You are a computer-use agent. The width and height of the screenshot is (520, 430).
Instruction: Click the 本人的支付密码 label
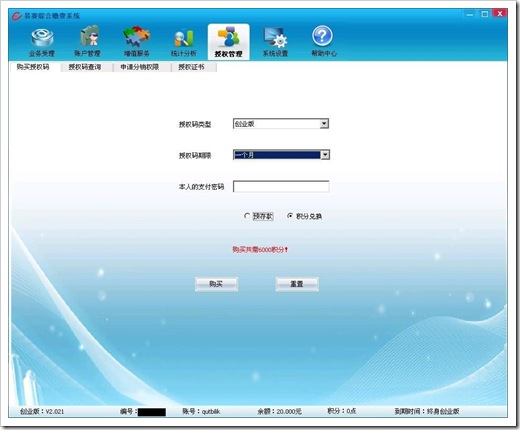(x=201, y=187)
